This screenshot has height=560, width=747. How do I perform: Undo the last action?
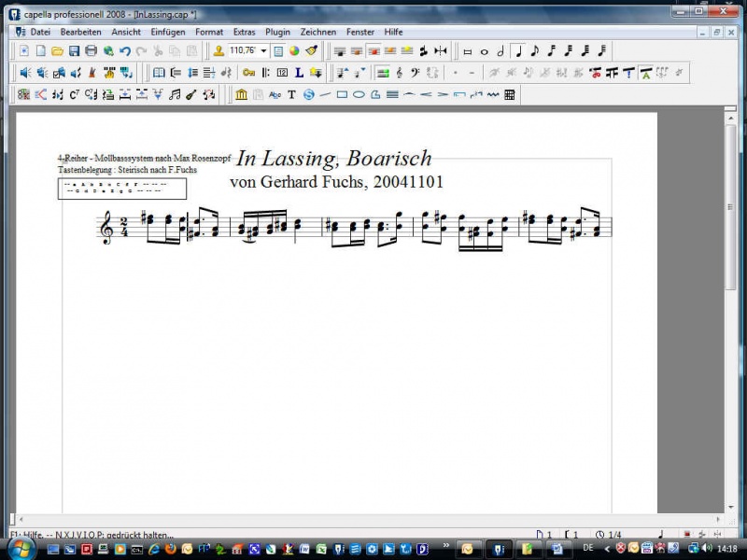point(125,50)
